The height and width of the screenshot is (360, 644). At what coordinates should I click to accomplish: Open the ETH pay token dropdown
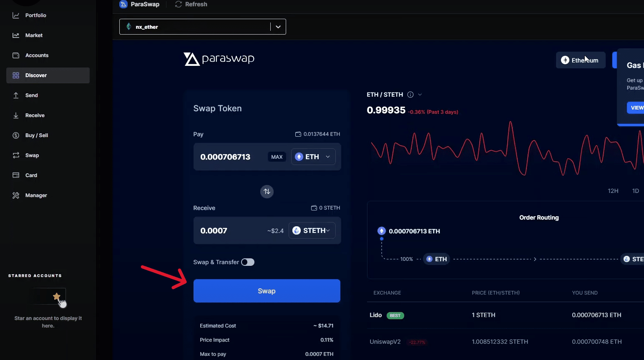pos(313,157)
